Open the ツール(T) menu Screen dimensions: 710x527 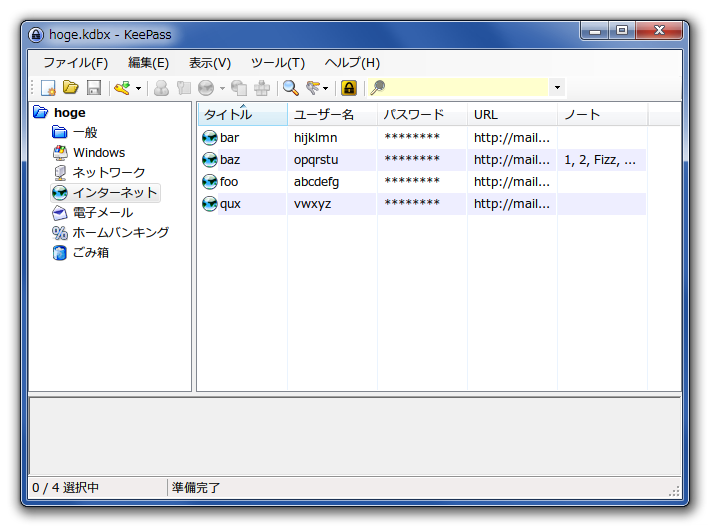pos(278,62)
